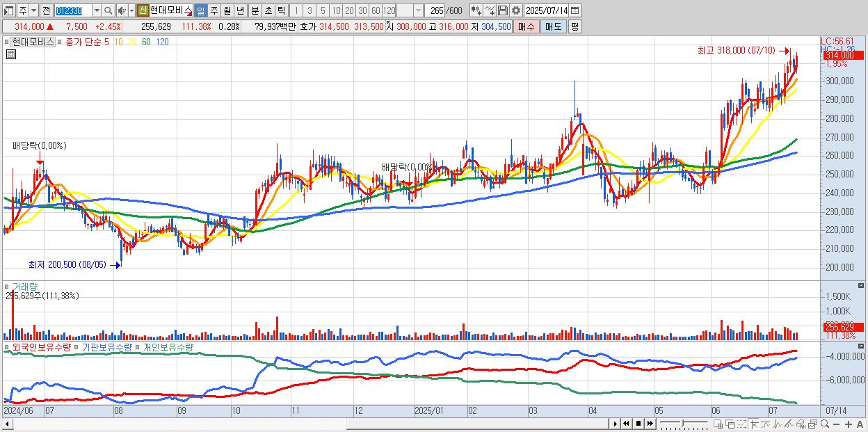Click the line-check chart tool icon
The image size is (868, 432).
[490, 10]
